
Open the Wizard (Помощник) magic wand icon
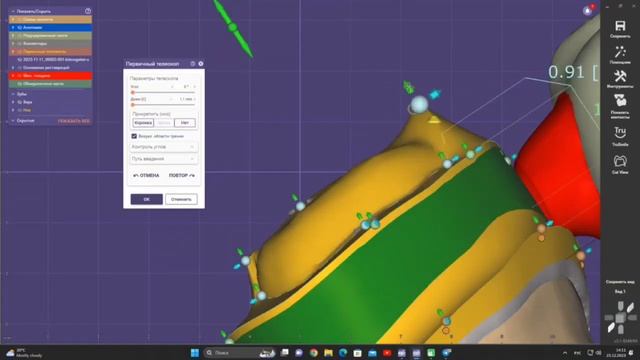click(620, 52)
